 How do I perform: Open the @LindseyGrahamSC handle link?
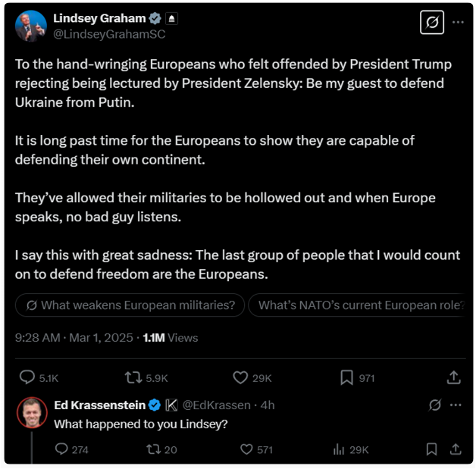tap(109, 34)
